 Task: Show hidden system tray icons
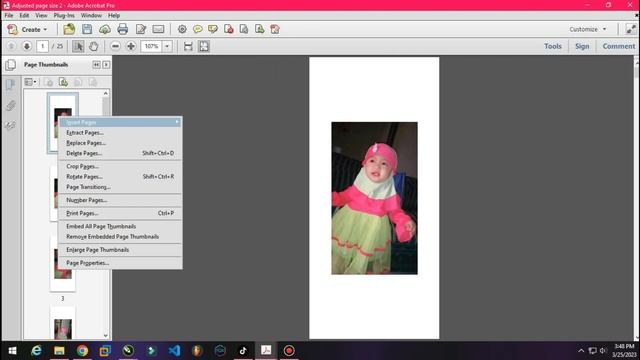581,351
